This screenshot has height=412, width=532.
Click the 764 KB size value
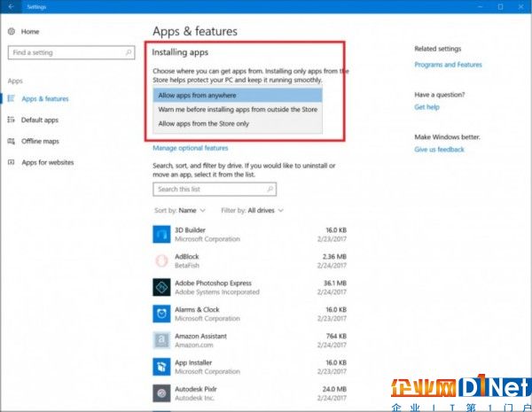point(336,336)
